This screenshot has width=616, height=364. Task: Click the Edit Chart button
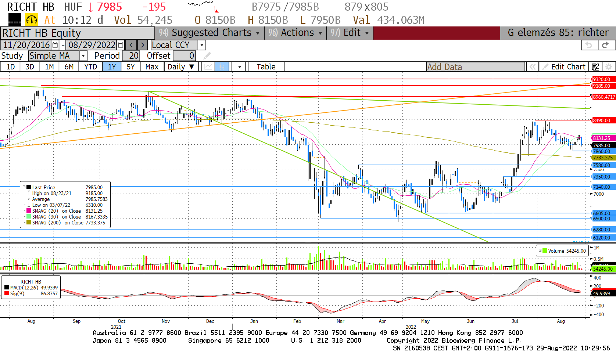tap(564, 67)
